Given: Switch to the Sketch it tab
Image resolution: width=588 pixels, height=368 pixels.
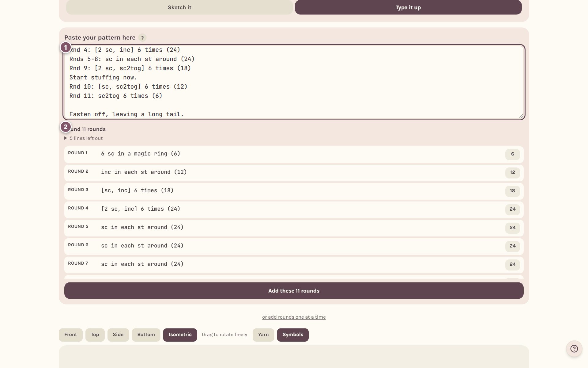Looking at the screenshot, I should pos(179,7).
